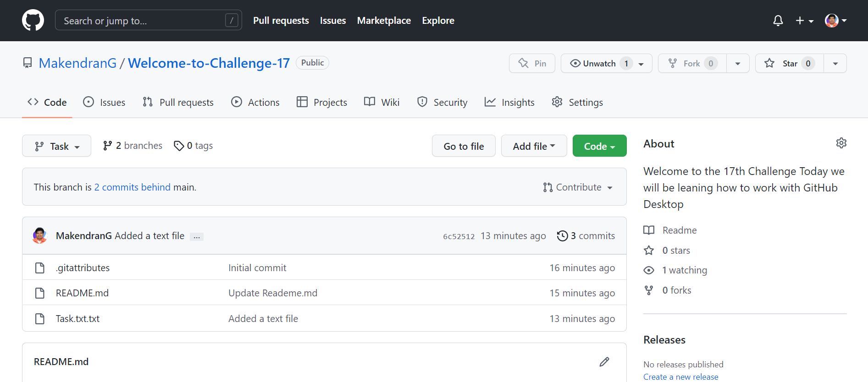Focus the Search or jump to field

pyautogui.click(x=149, y=20)
